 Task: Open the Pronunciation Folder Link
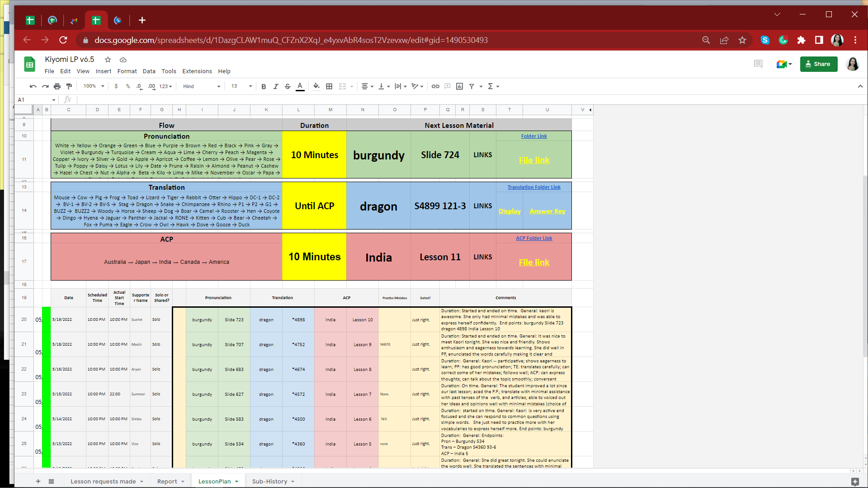534,136
